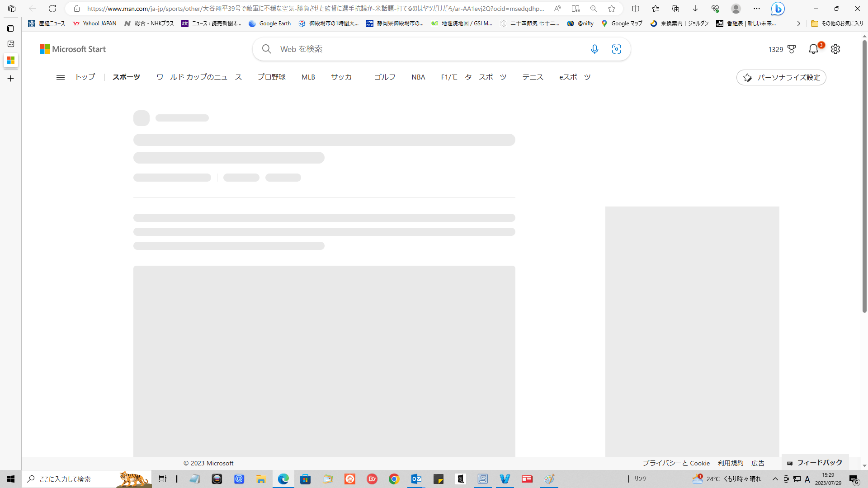This screenshot has height=488, width=868.
Task: Click the page vertical scrollbar
Action: click(864, 176)
